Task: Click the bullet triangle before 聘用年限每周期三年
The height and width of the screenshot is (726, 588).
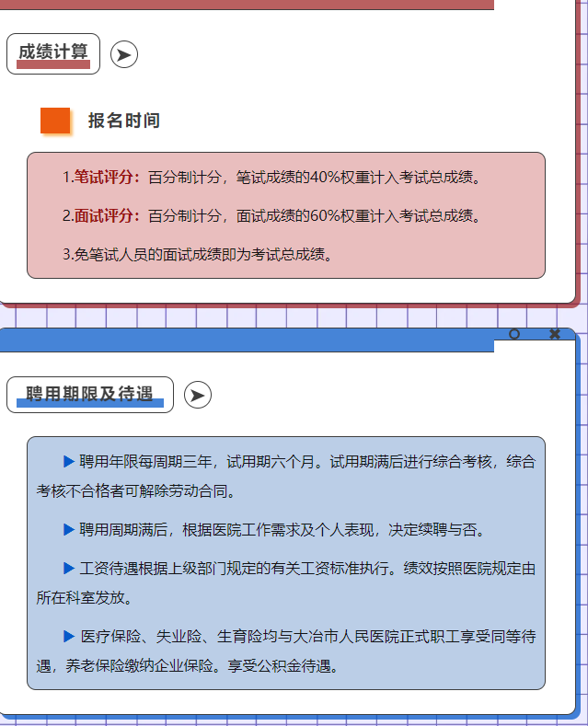Action: click(x=69, y=461)
